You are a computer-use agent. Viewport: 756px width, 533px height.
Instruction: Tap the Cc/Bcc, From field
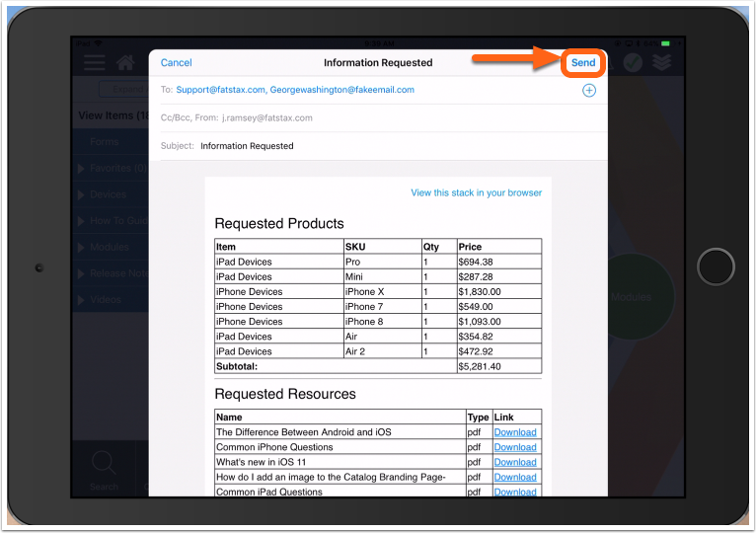[378, 118]
